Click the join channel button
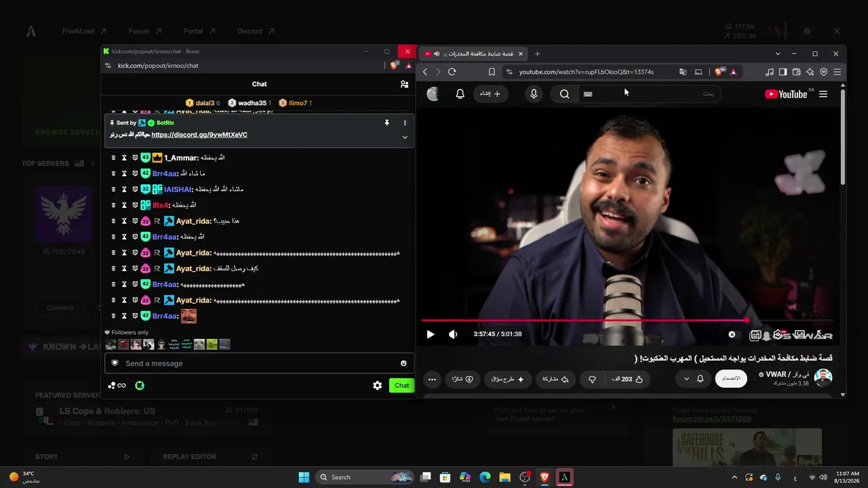This screenshot has height=488, width=868. click(731, 378)
